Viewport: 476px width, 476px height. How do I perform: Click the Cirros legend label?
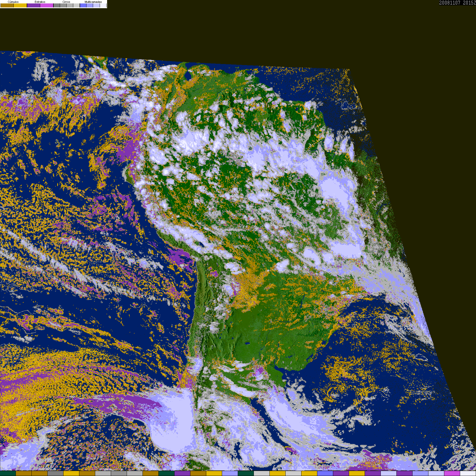tap(66, 2)
